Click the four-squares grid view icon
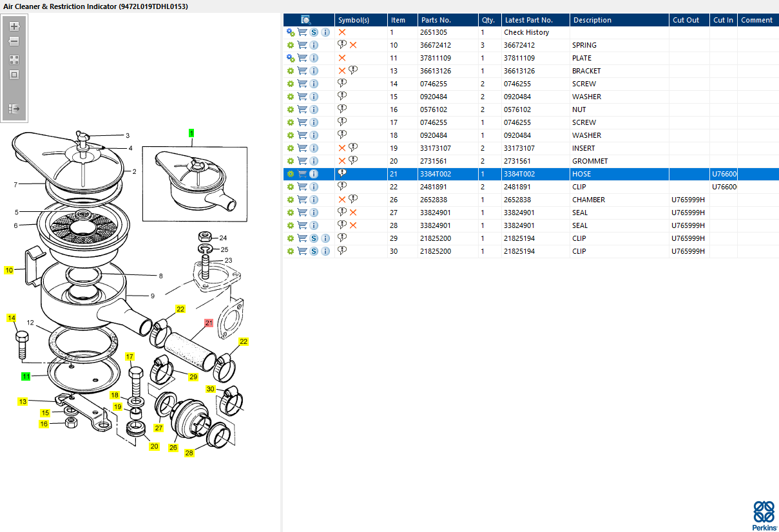This screenshot has width=779, height=532. click(x=14, y=59)
